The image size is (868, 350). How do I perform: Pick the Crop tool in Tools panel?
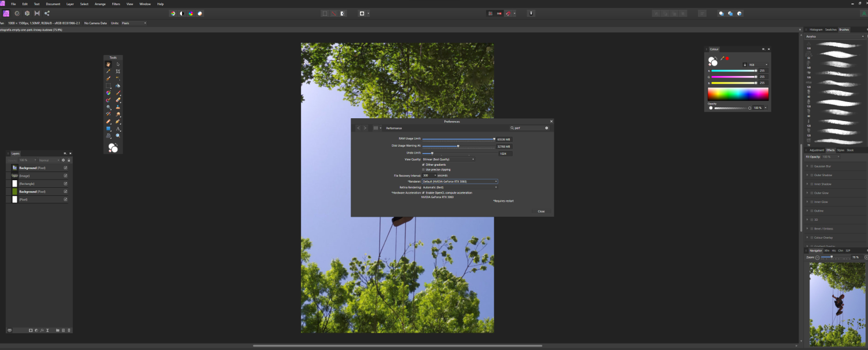coord(118,71)
